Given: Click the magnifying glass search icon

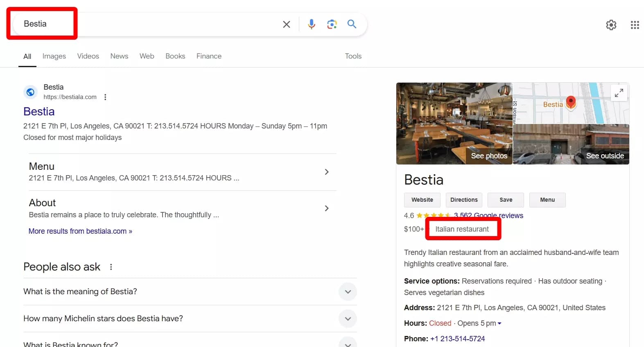Looking at the screenshot, I should click(x=352, y=24).
